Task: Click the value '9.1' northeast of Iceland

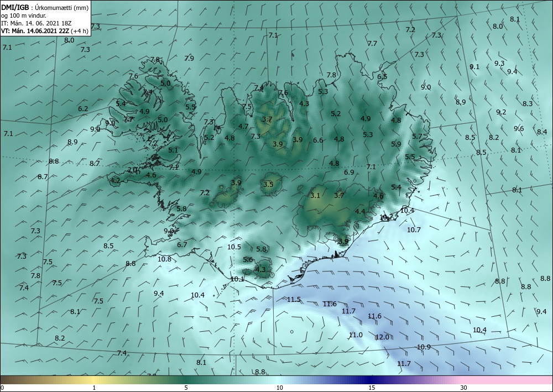Action: [474, 67]
